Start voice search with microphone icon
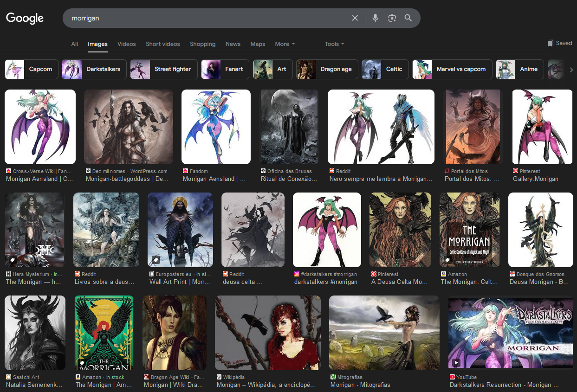The height and width of the screenshot is (392, 577). tap(376, 18)
